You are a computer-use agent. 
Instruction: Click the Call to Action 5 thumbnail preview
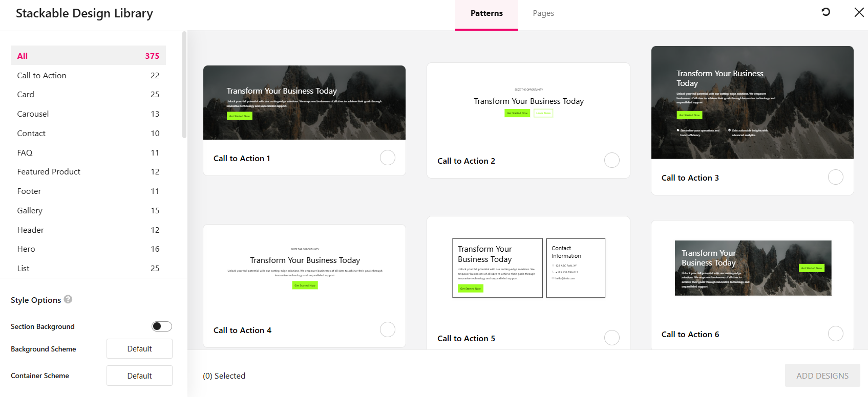point(528,268)
